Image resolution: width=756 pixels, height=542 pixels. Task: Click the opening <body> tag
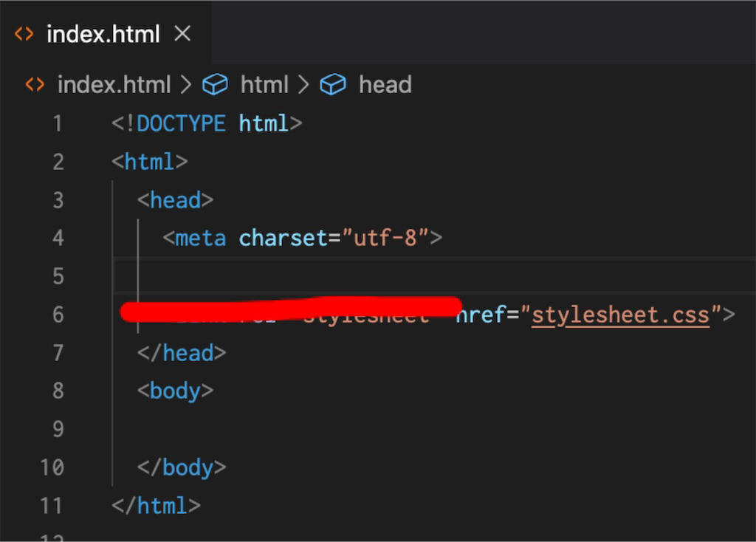coord(175,391)
